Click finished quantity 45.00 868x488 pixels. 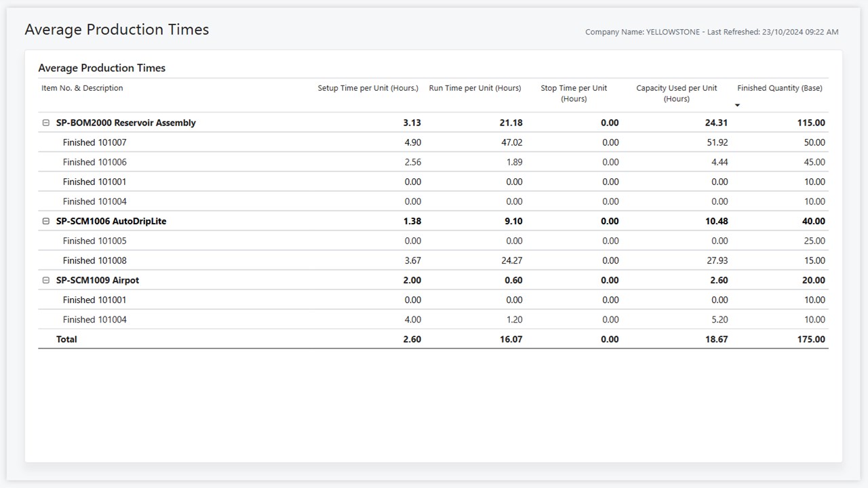point(814,162)
